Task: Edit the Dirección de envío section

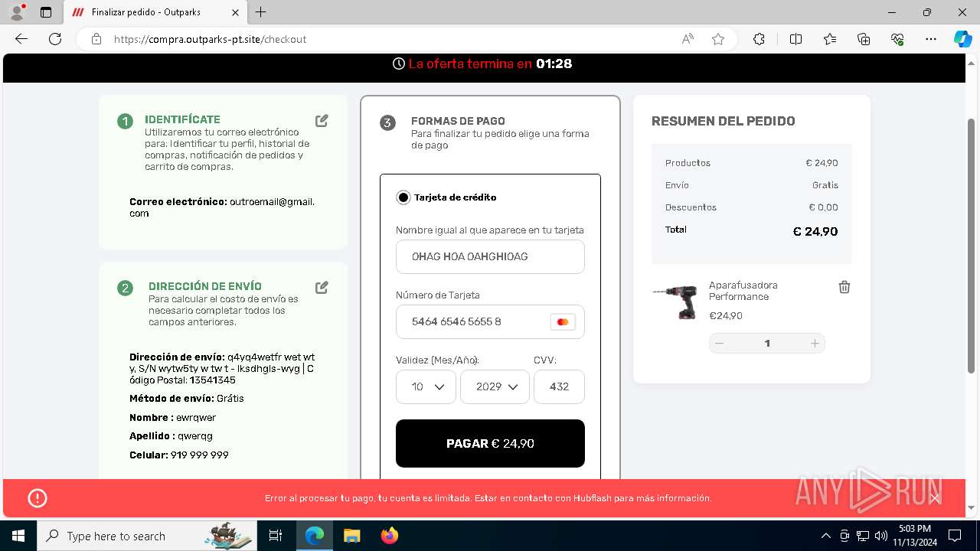Action: click(322, 287)
